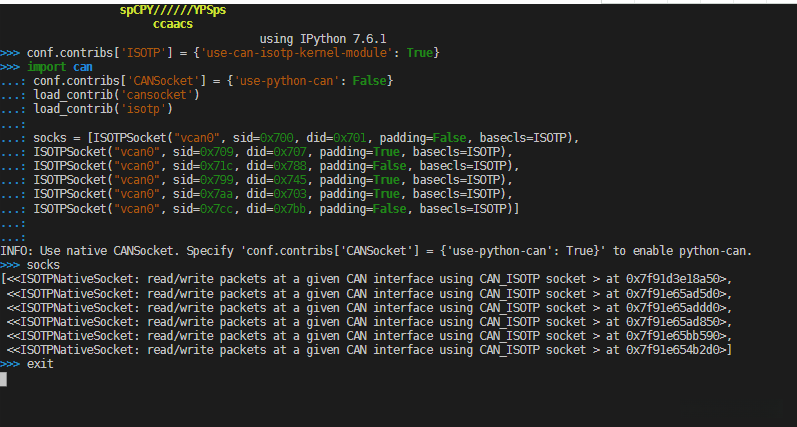Click the load_contrib('isotp') line
The height and width of the screenshot is (427, 797).
pos(103,109)
